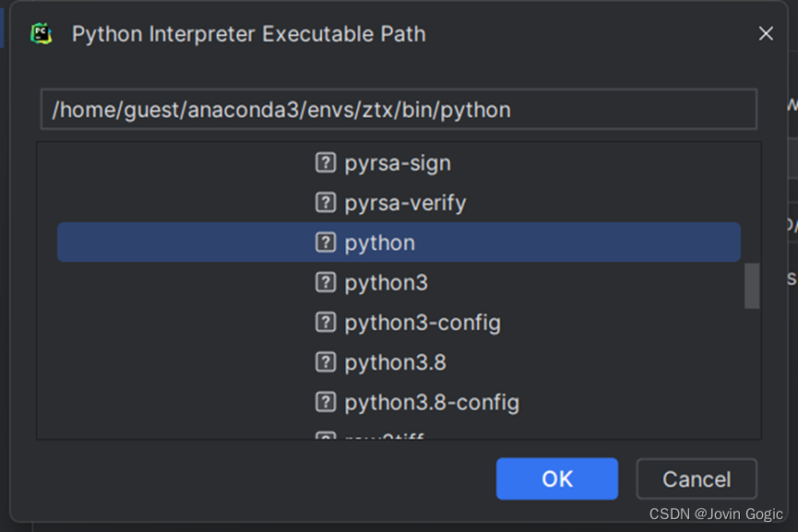Click the file list scrollbar thumb
This screenshot has width=798, height=532.
(x=752, y=286)
